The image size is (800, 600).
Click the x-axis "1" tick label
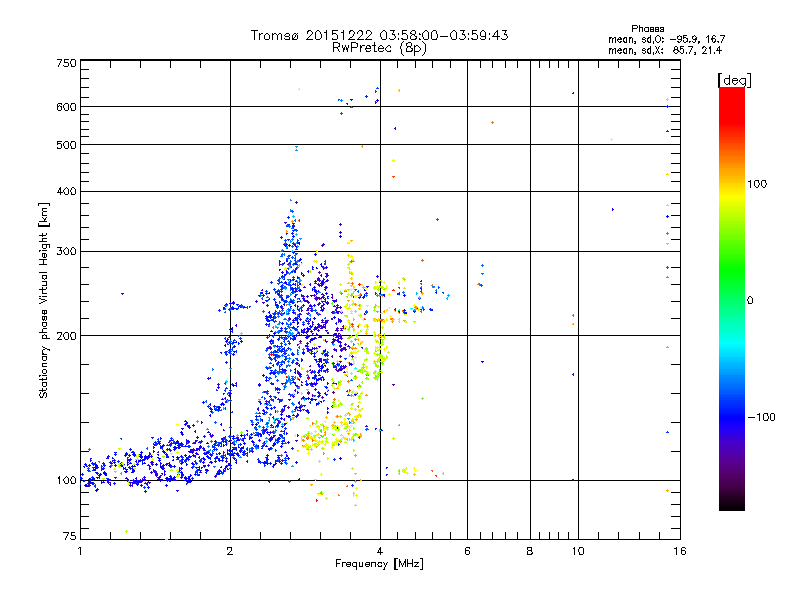pyautogui.click(x=80, y=551)
